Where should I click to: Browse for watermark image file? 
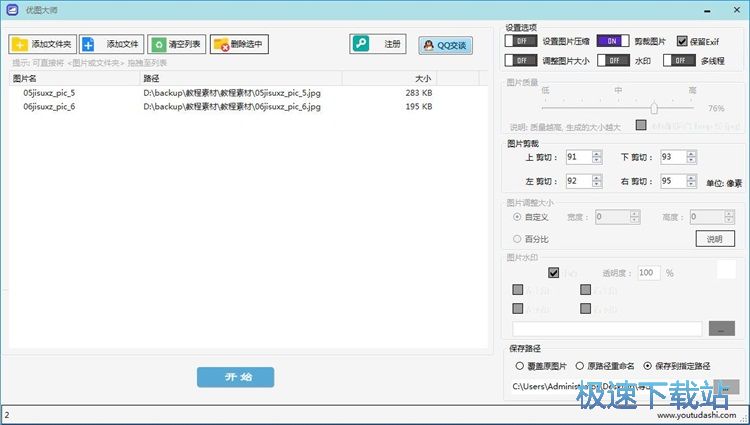pyautogui.click(x=722, y=328)
